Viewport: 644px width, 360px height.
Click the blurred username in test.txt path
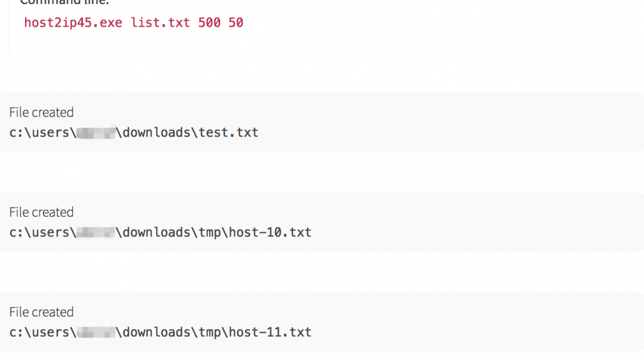(x=95, y=132)
